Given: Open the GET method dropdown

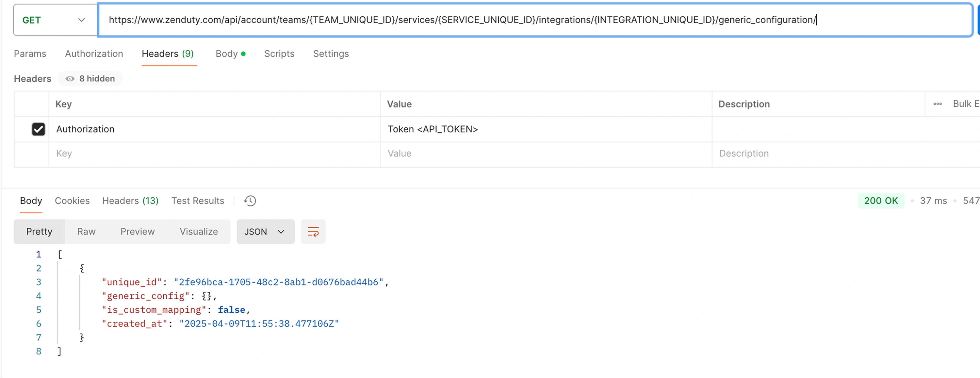Looking at the screenshot, I should pyautogui.click(x=55, y=20).
